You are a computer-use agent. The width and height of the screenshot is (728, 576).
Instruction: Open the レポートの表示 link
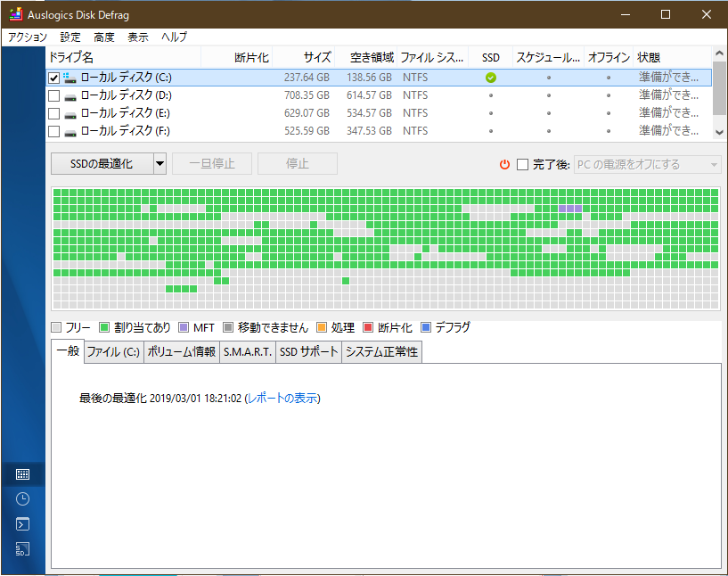point(282,398)
